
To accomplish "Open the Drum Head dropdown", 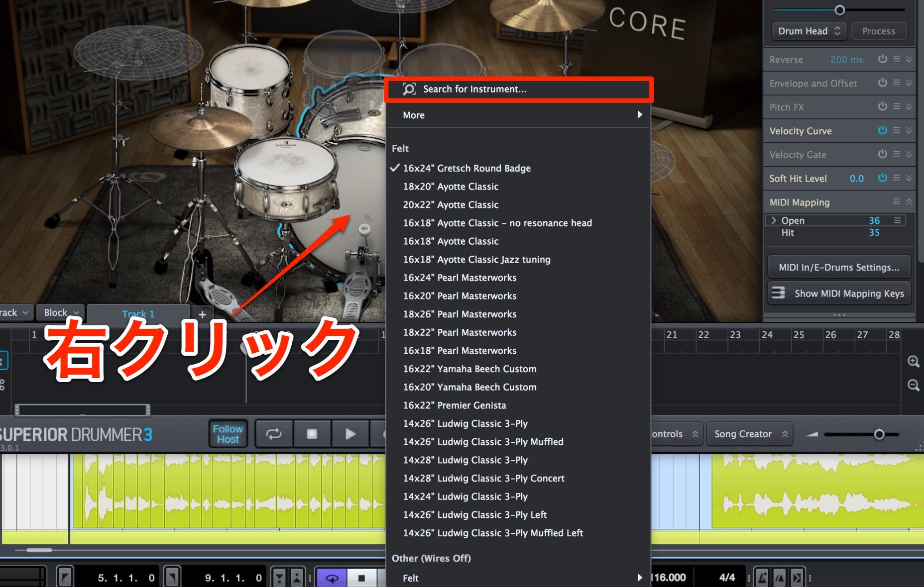I will 809,31.
